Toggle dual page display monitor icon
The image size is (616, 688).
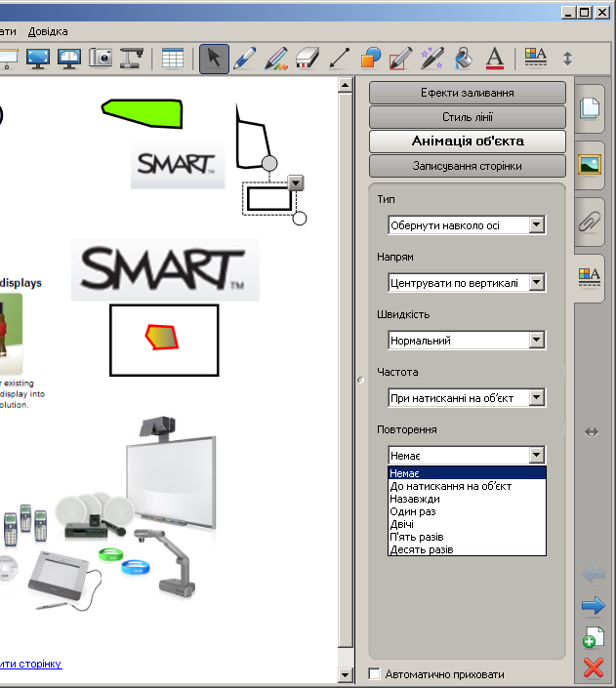(x=69, y=59)
